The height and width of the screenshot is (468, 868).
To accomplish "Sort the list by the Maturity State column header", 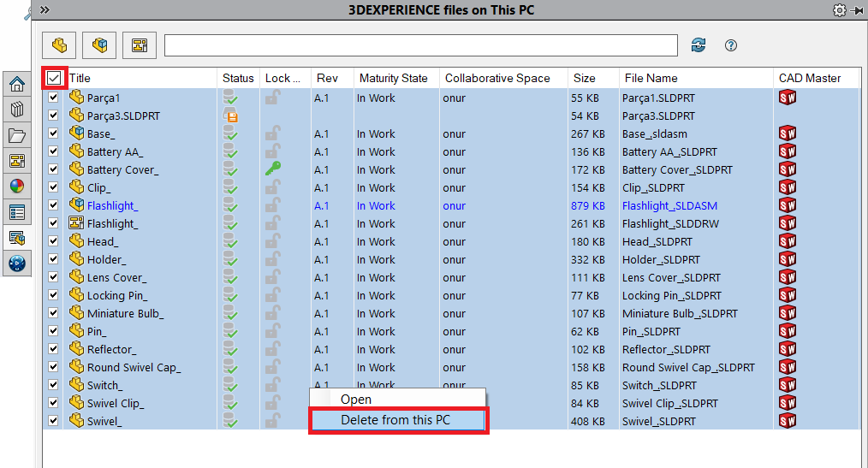I will coord(394,78).
